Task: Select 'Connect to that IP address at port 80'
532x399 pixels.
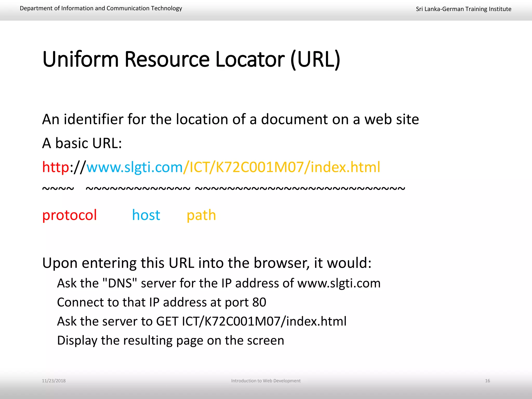Action: (x=162, y=302)
